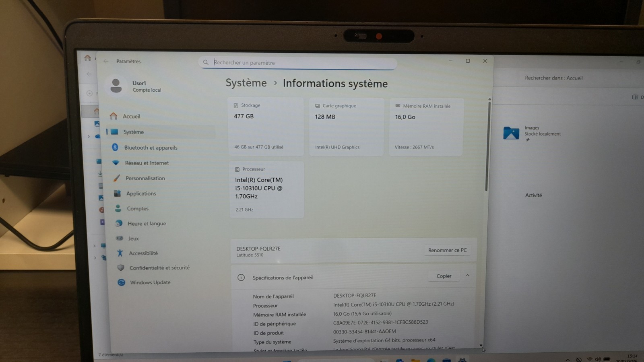This screenshot has height=362, width=644.
Task: Open the Processeur card
Action: (267, 189)
